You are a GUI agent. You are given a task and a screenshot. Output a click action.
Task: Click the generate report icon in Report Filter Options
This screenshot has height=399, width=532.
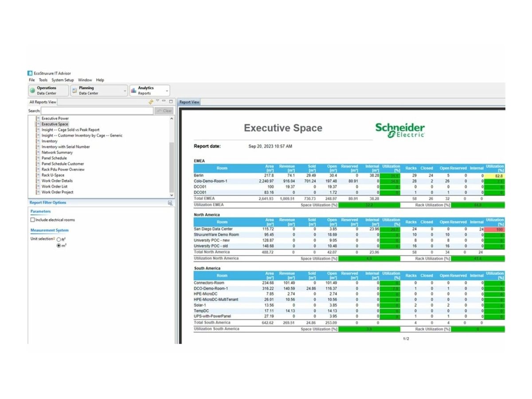(170, 202)
